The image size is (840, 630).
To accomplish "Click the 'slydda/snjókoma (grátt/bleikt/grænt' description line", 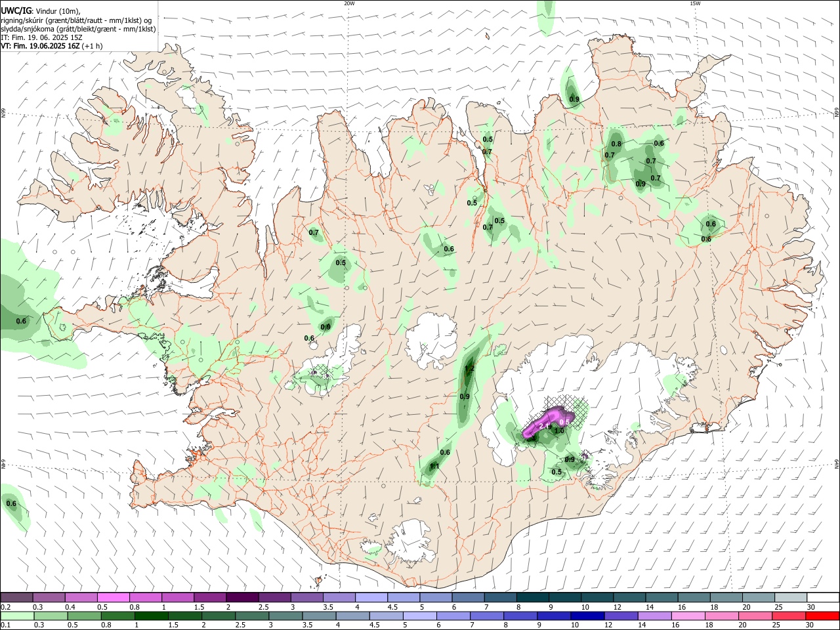I will point(78,29).
